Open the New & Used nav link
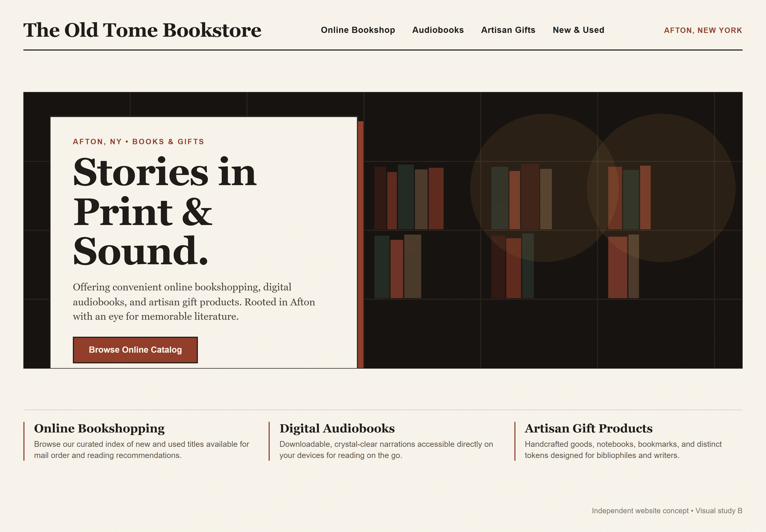The height and width of the screenshot is (532, 766). [578, 30]
